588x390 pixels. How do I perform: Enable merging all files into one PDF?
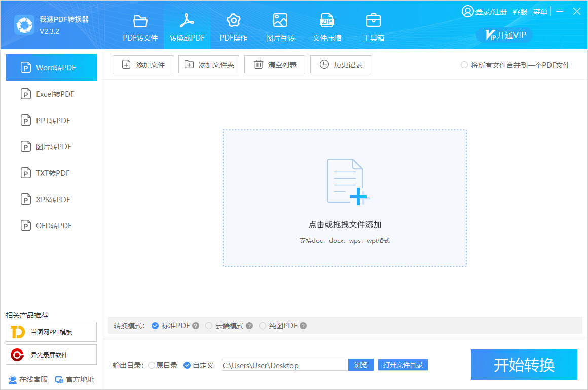pos(464,65)
